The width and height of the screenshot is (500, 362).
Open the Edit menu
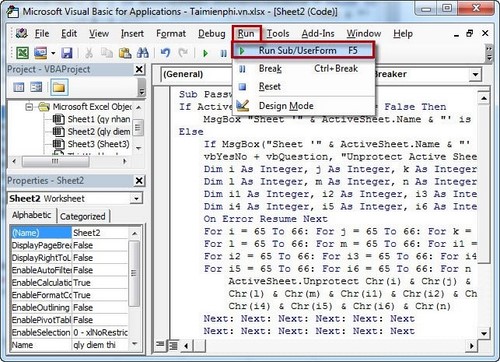point(69,33)
